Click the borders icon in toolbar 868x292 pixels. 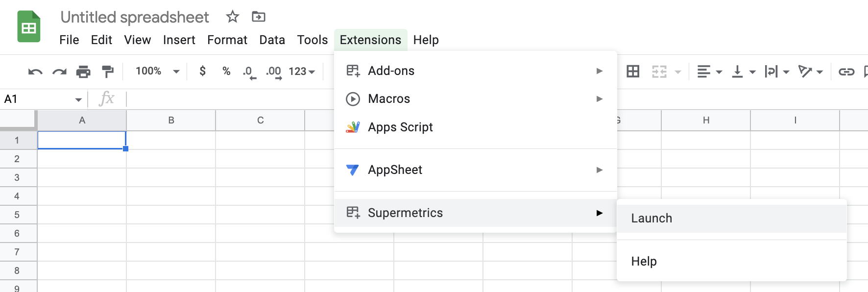pyautogui.click(x=633, y=72)
